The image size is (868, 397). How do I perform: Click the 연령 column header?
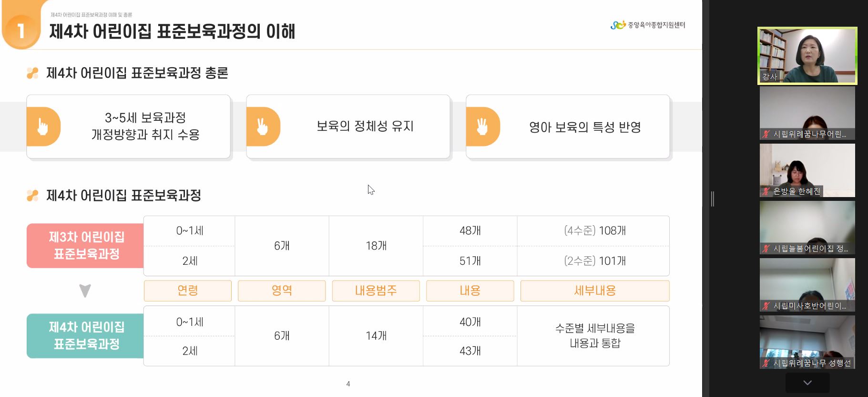[188, 291]
